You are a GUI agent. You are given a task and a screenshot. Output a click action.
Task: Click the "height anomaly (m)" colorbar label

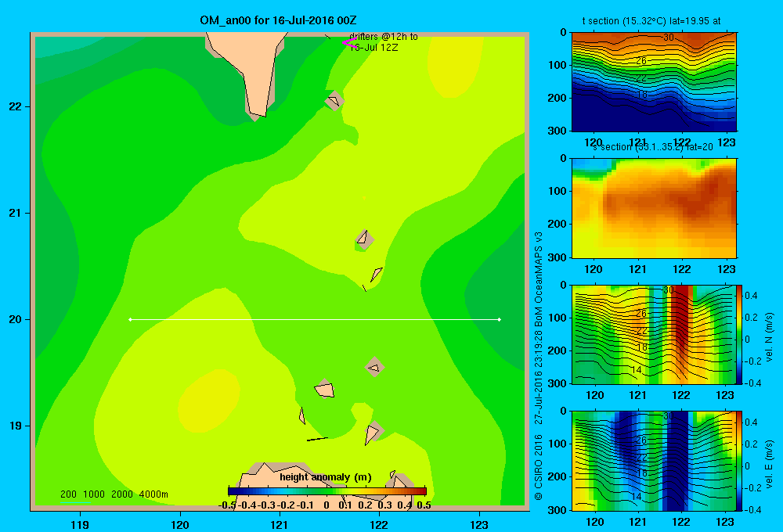326,477
